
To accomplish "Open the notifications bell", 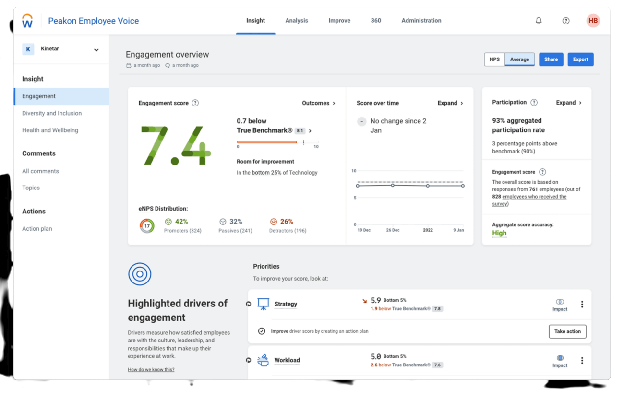I will coord(539,20).
